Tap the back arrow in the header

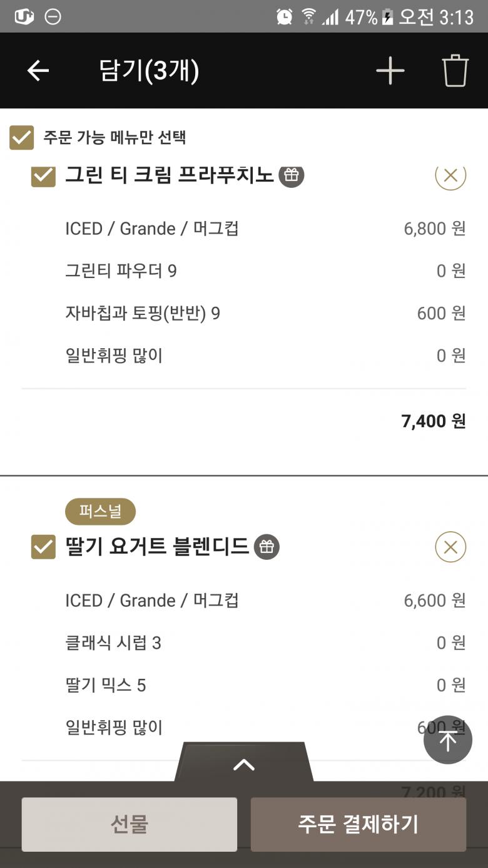click(x=38, y=71)
